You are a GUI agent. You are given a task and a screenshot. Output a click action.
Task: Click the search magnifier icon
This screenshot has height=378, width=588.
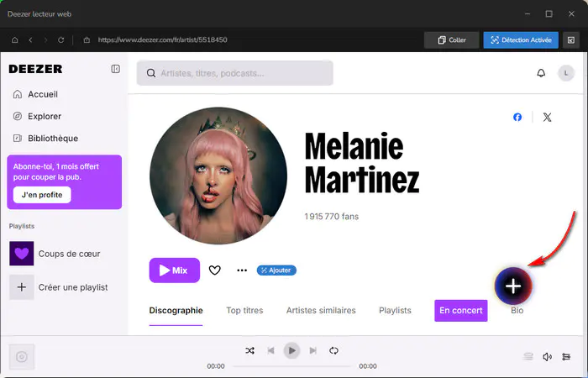[x=151, y=73]
